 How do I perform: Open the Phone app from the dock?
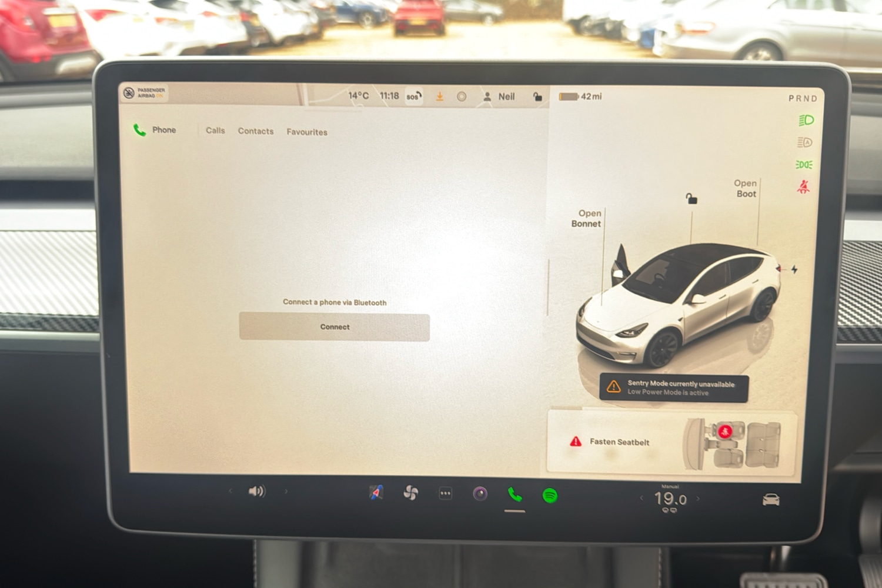click(514, 495)
